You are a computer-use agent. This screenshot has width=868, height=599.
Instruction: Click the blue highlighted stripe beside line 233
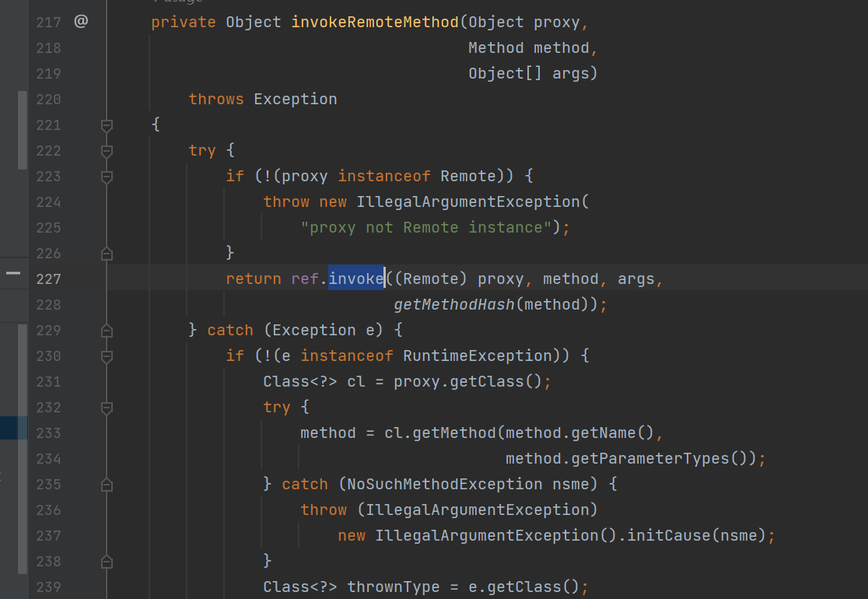click(x=13, y=428)
